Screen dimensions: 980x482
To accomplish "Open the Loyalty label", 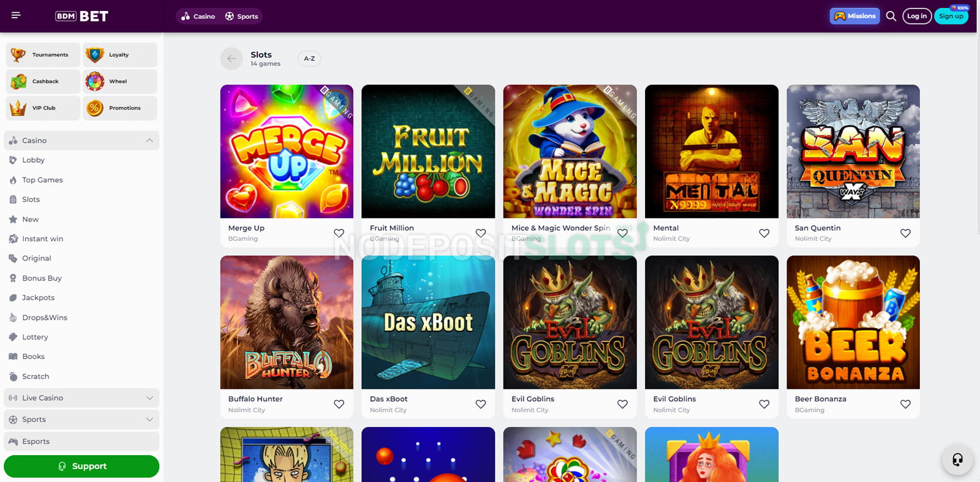I will click(119, 55).
